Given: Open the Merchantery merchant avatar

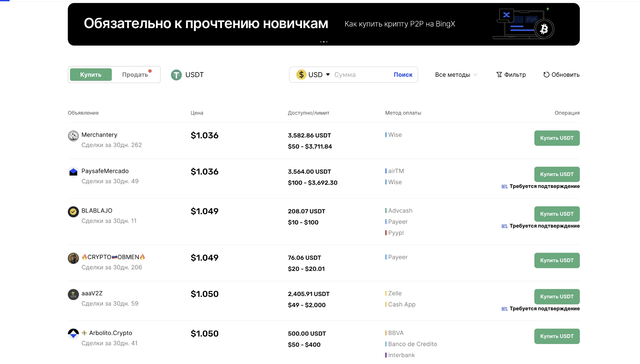Looking at the screenshot, I should pyautogui.click(x=73, y=136).
